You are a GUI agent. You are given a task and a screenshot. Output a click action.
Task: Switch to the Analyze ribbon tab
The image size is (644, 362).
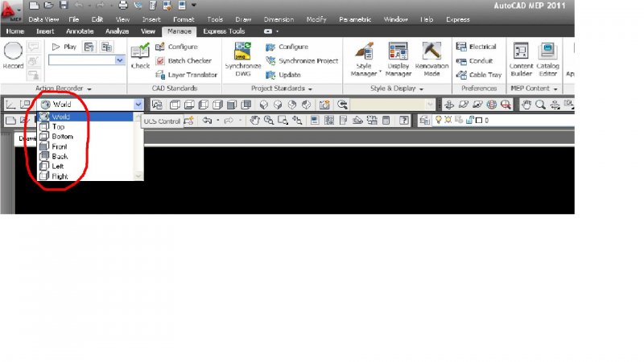tap(117, 31)
